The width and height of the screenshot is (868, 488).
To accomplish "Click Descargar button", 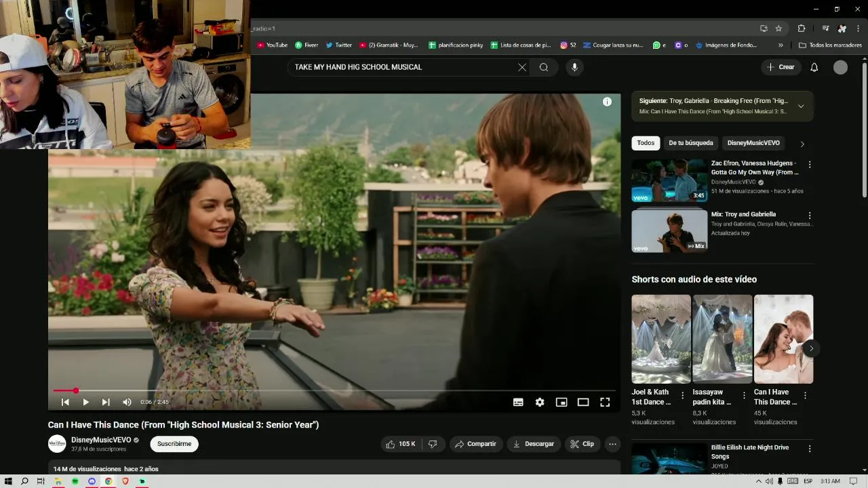I will tap(534, 444).
